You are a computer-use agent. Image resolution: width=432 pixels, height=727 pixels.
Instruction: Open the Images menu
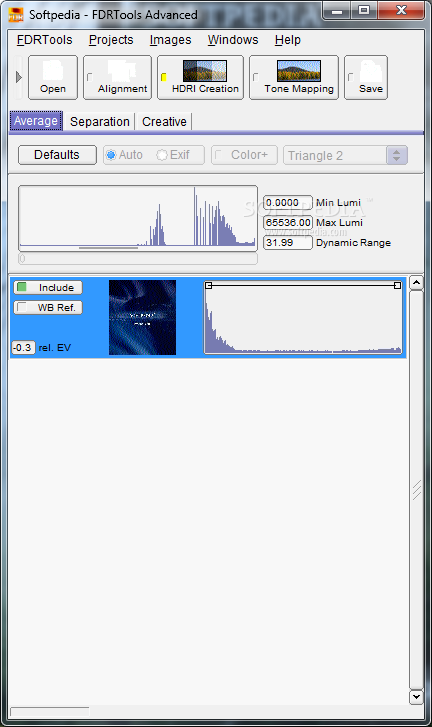tap(171, 40)
